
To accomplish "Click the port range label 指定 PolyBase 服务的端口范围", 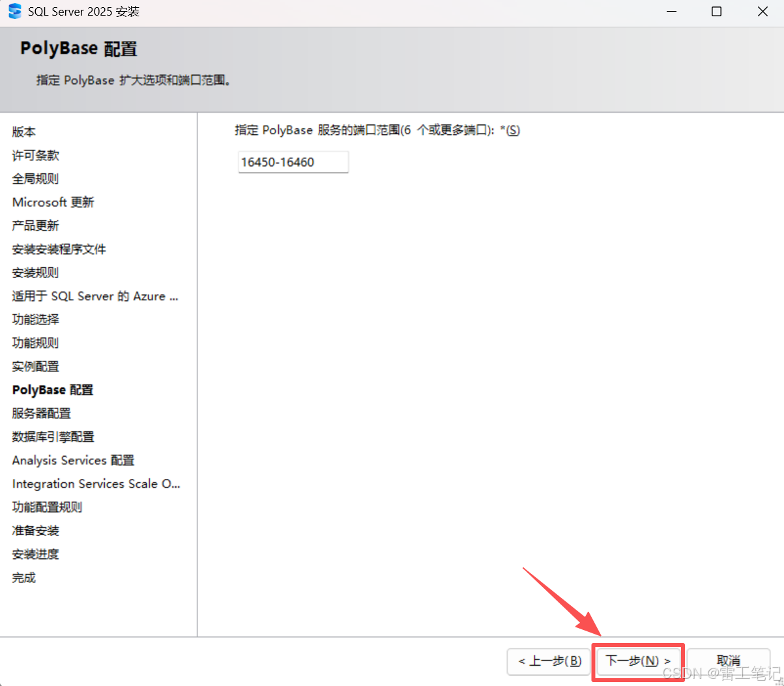I will click(x=377, y=130).
